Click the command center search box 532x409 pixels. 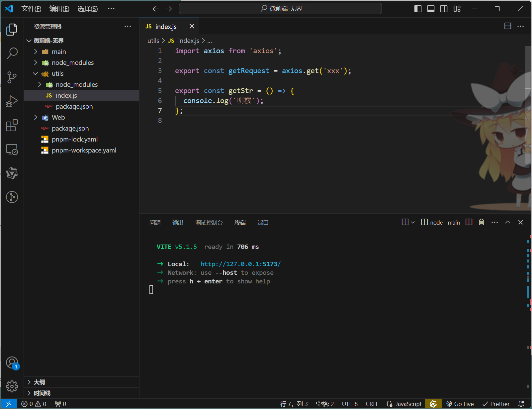280,9
